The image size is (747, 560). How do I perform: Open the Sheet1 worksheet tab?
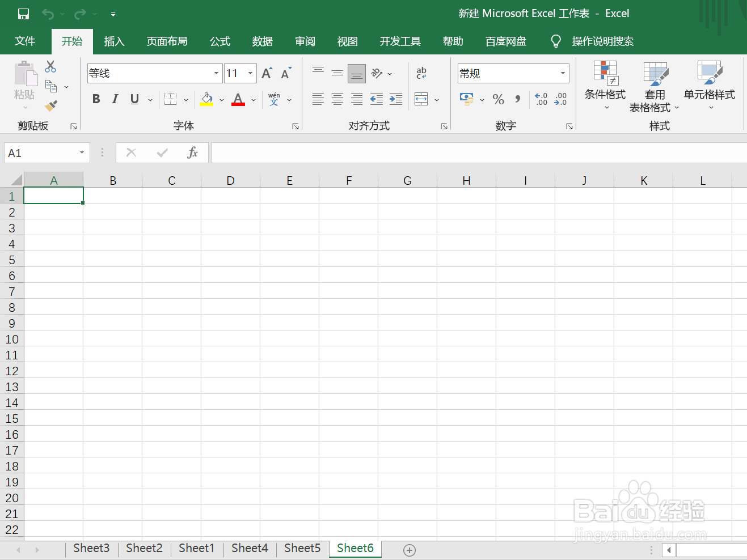coord(196,548)
